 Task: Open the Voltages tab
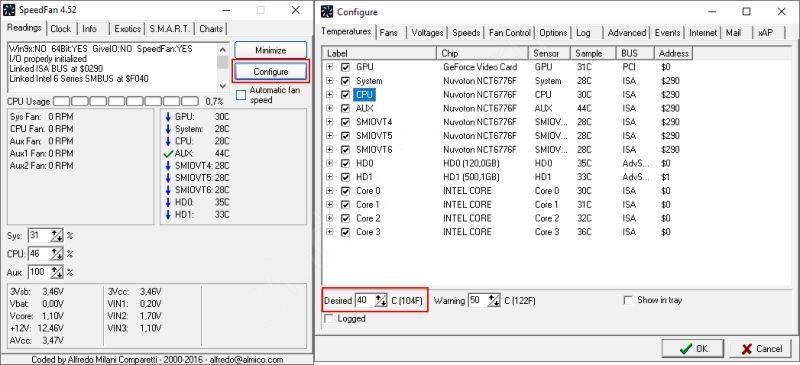(x=427, y=33)
